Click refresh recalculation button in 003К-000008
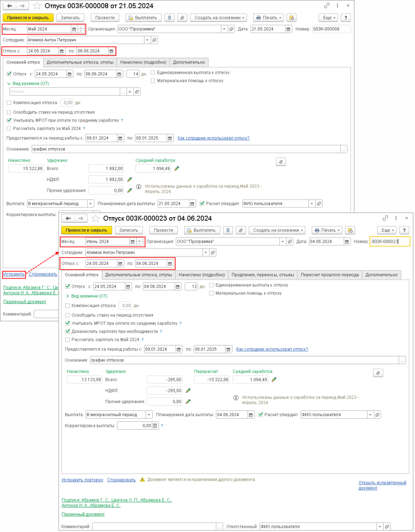 click(281, 162)
